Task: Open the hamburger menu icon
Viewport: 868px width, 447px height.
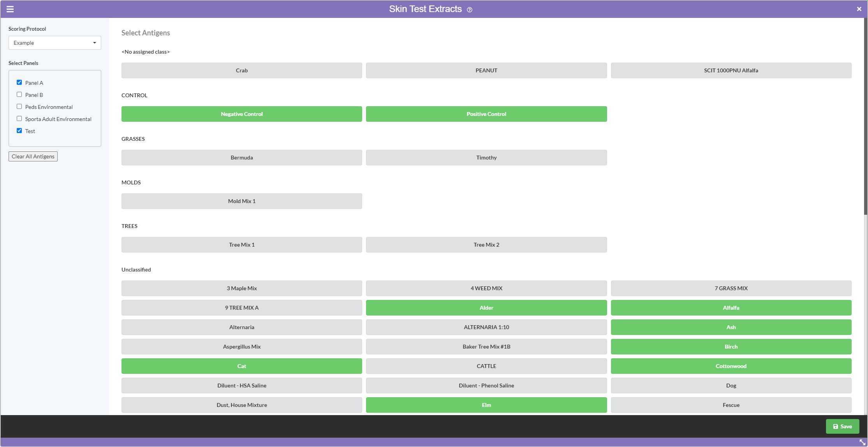Action: point(10,9)
